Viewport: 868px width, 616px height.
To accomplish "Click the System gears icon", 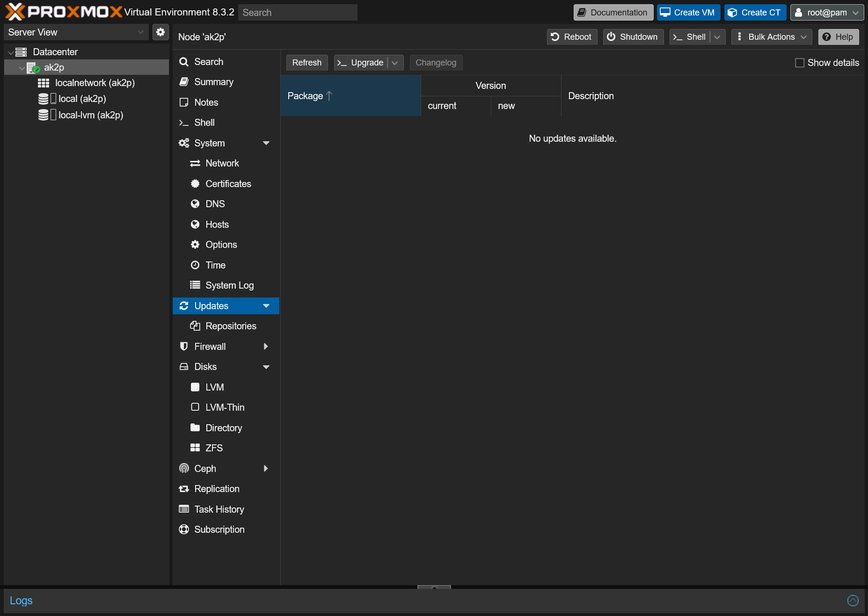I will pos(184,143).
